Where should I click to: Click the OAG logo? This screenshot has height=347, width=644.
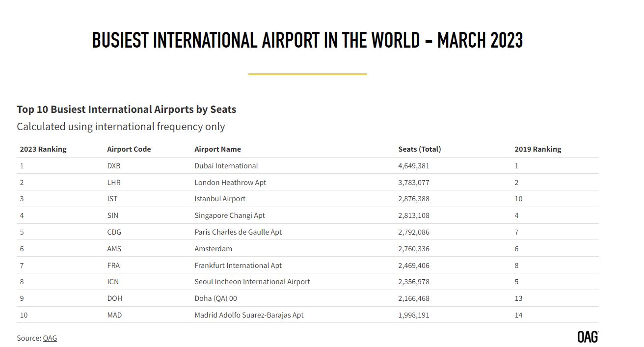[x=588, y=337]
